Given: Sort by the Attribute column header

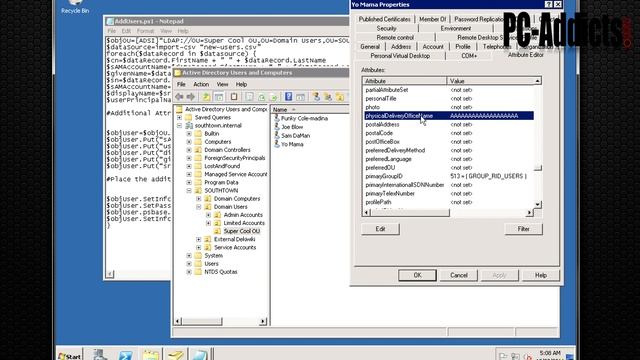Looking at the screenshot, I should (404, 81).
